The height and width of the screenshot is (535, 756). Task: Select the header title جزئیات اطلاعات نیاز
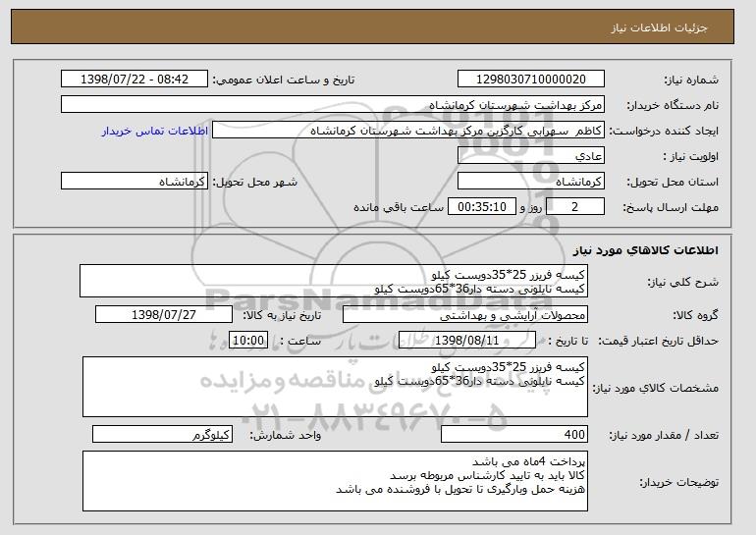click(659, 27)
